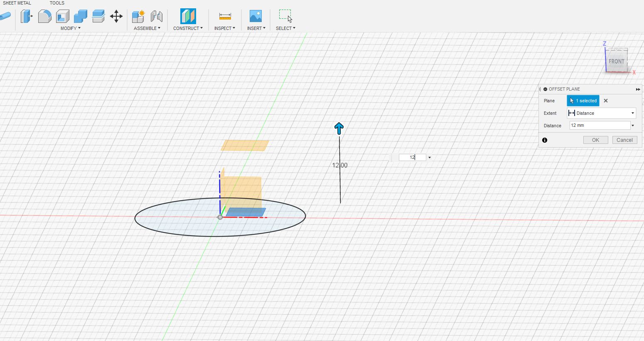Viewport: 644px width, 341px height.
Task: Click the info icon in the Offset Plane dialog
Action: click(545, 140)
